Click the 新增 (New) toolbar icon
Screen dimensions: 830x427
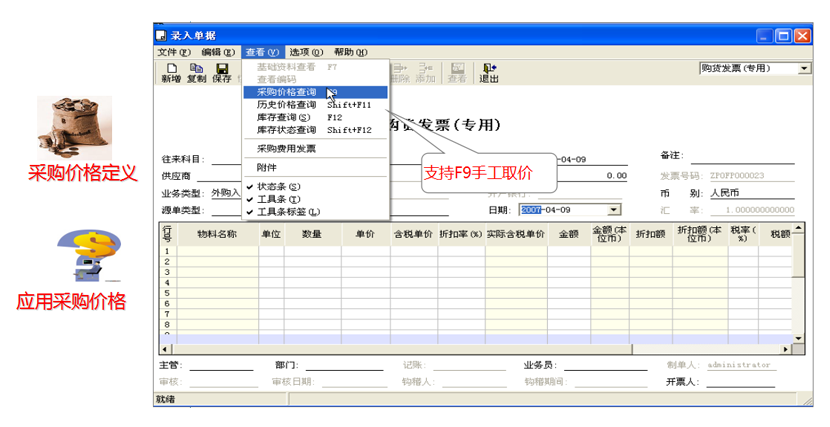pos(171,72)
